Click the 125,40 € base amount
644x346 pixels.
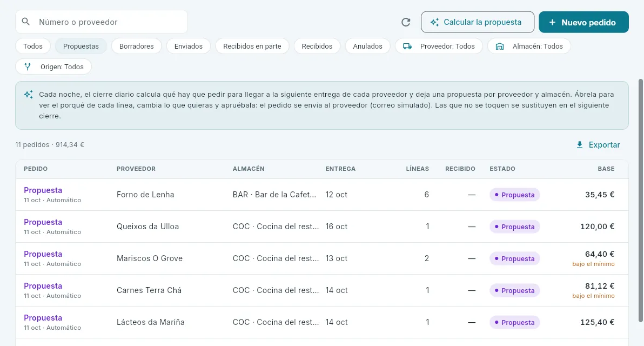[597, 322]
